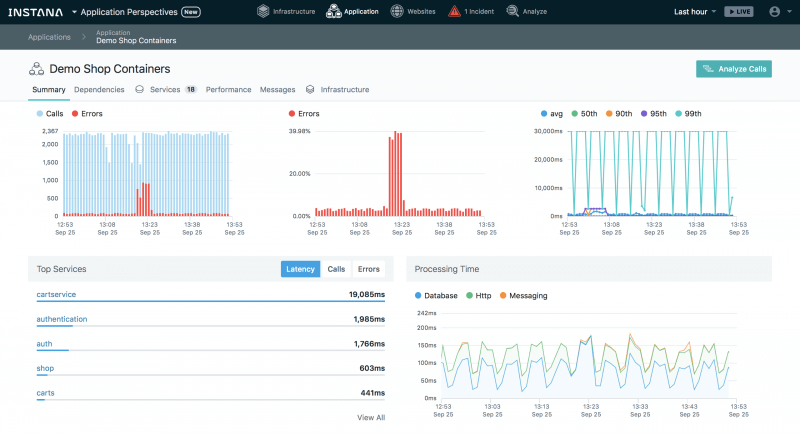Viewport: 800px width, 434px height.
Task: Click the Analyze Calls button
Action: (x=734, y=69)
